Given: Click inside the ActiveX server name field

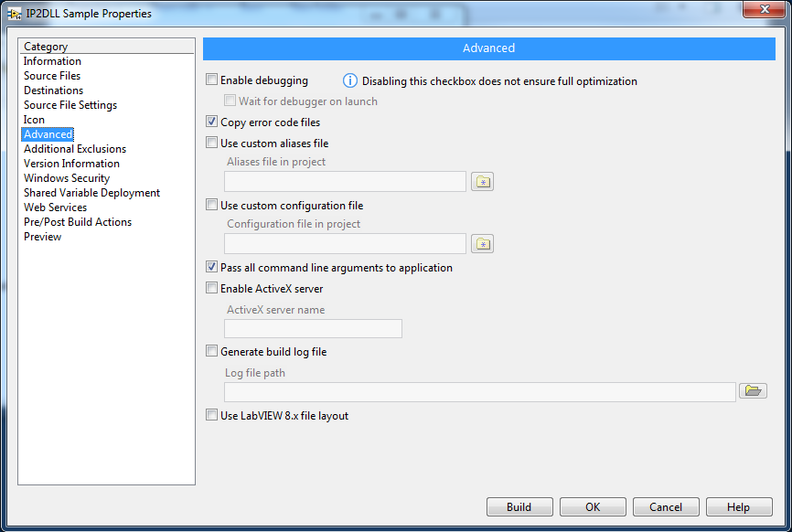Looking at the screenshot, I should point(313,328).
